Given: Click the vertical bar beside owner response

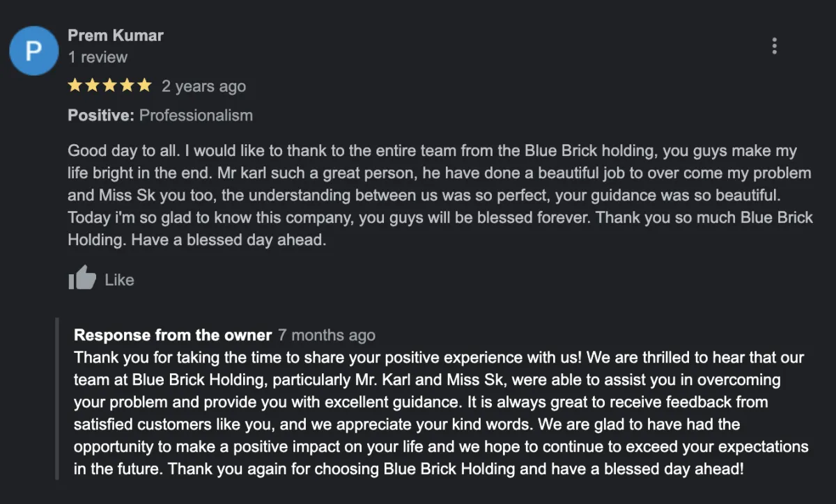Looking at the screenshot, I should click(57, 398).
